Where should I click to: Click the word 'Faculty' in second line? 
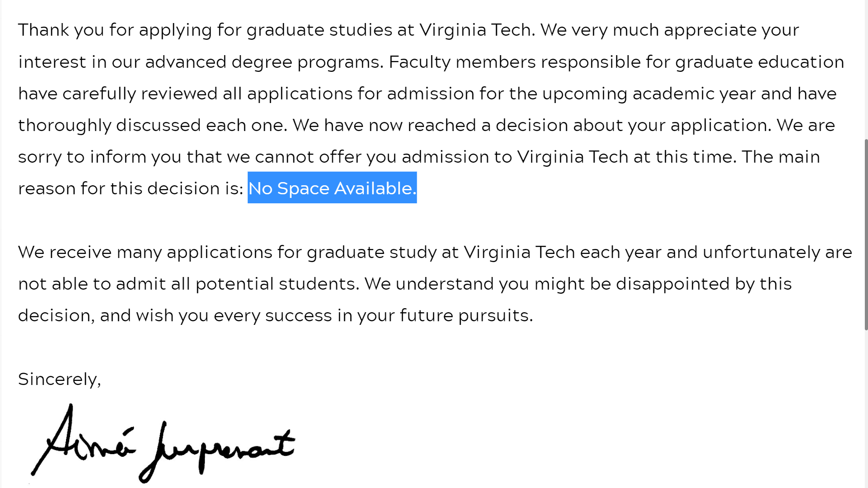[420, 62]
